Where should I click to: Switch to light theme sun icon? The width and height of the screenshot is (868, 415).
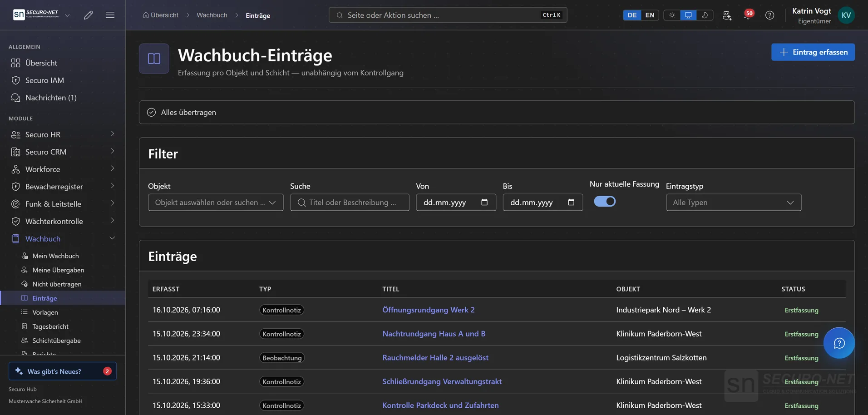click(x=672, y=15)
